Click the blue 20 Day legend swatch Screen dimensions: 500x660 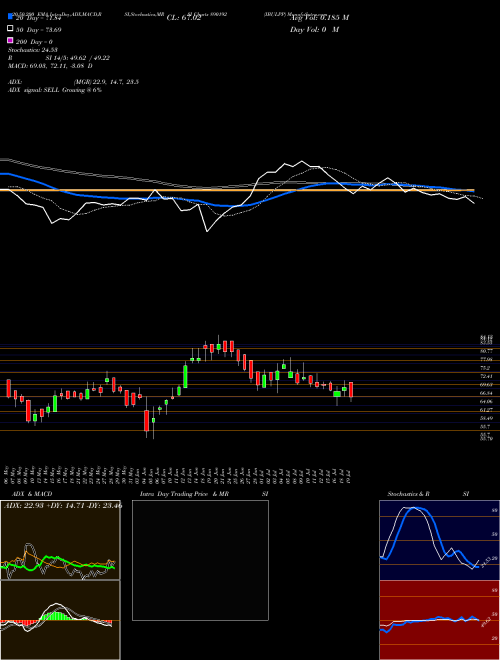tap(10, 17)
